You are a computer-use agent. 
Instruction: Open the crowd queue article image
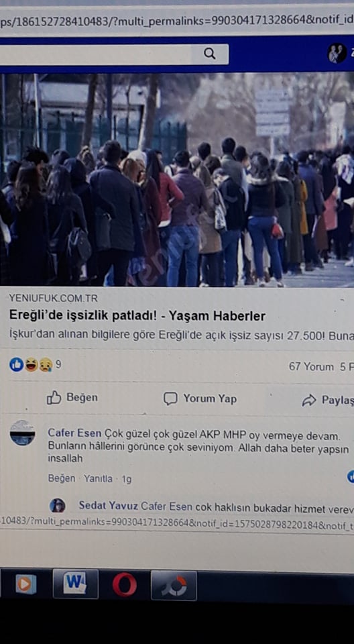click(x=177, y=180)
